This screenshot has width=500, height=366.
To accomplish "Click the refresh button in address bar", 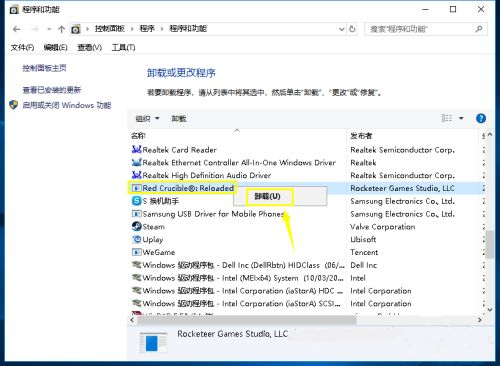I will click(352, 29).
